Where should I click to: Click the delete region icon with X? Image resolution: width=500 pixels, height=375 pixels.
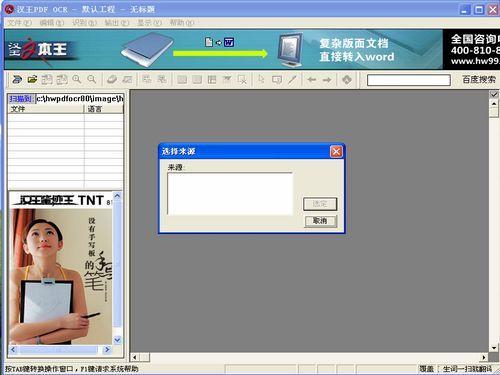click(x=242, y=79)
